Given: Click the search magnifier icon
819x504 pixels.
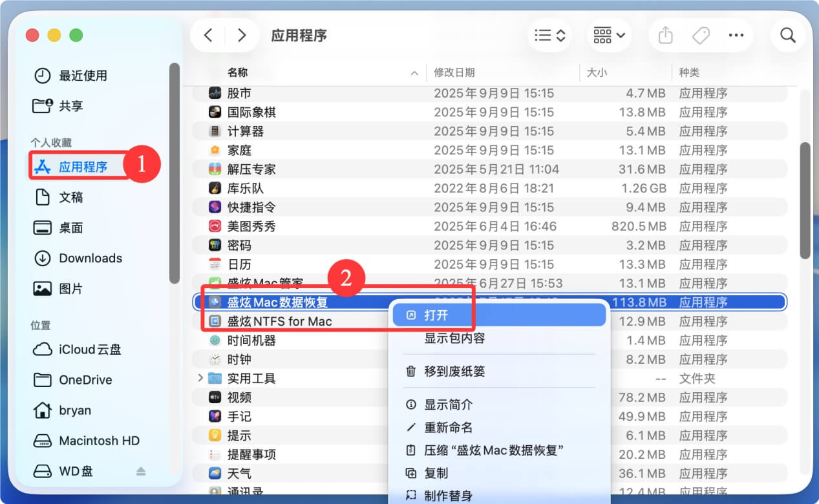Looking at the screenshot, I should click(787, 36).
